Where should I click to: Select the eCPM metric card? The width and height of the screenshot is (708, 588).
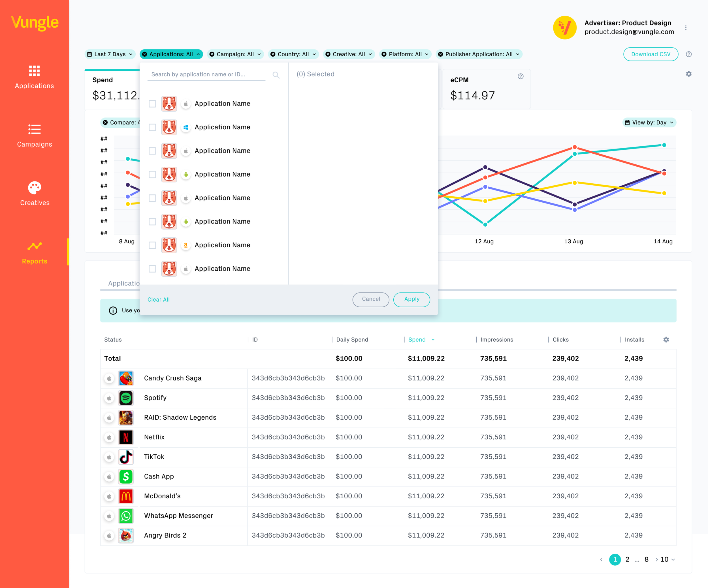(487, 89)
